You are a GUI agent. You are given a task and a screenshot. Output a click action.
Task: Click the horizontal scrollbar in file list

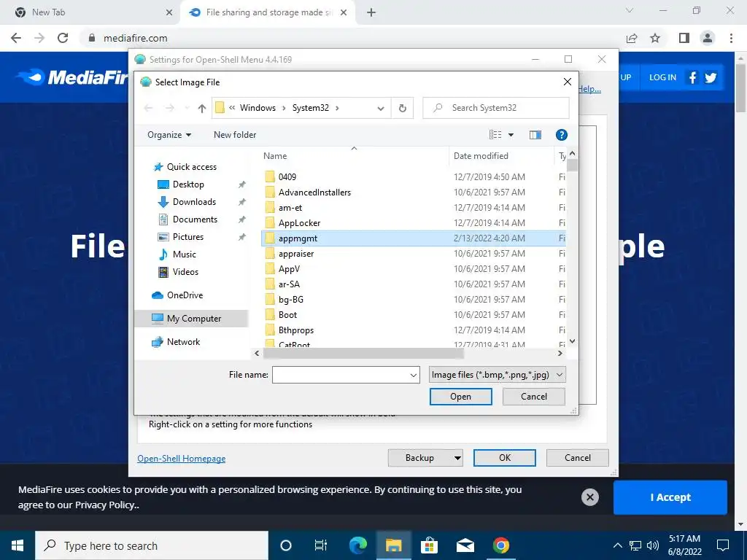363,354
